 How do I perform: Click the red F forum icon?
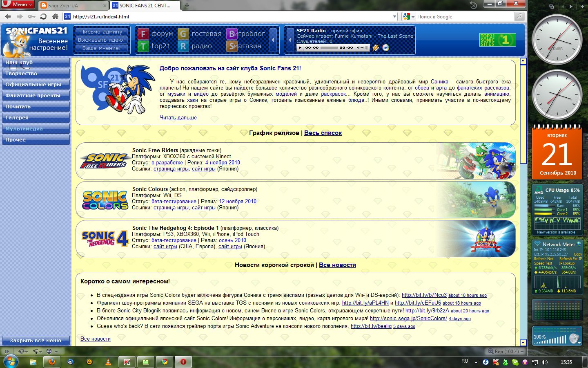tap(143, 34)
